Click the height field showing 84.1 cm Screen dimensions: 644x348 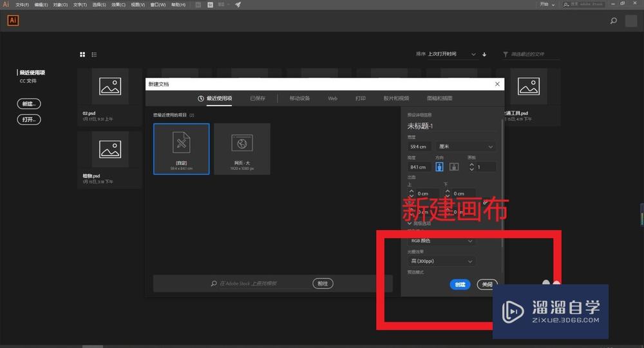point(419,167)
